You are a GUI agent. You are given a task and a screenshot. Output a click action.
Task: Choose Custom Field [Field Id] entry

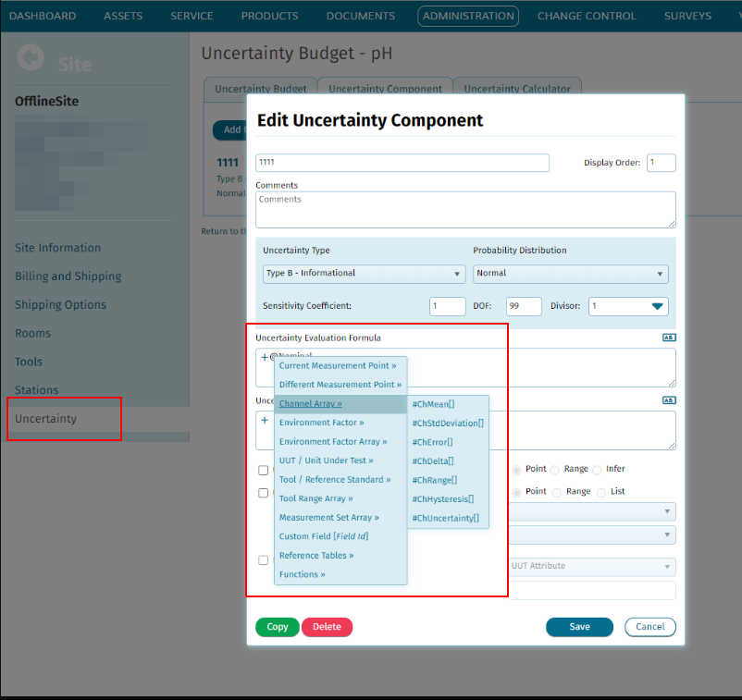point(340,536)
